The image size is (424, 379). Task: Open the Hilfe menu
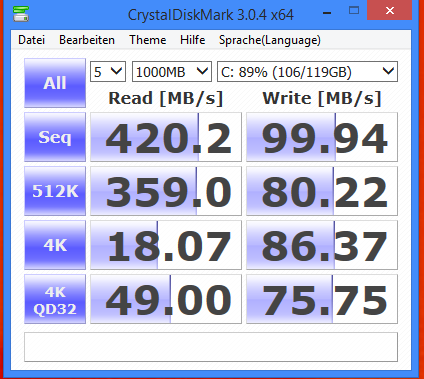tap(193, 40)
